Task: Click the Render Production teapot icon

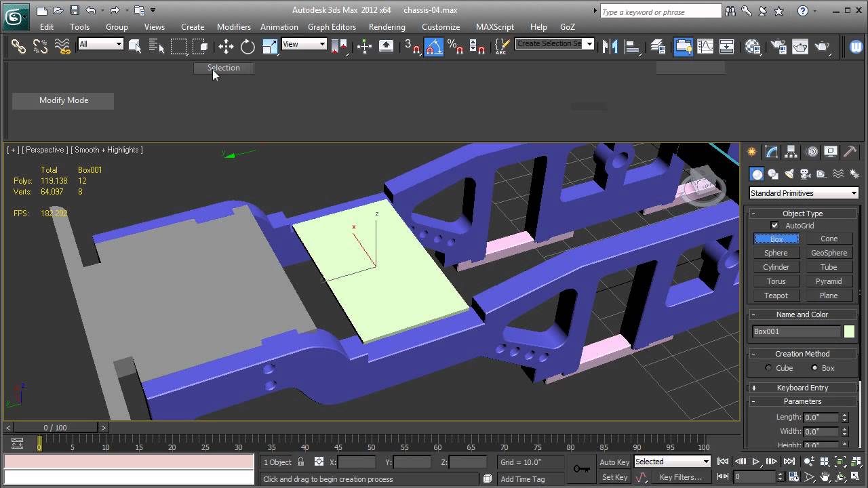Action: (823, 46)
